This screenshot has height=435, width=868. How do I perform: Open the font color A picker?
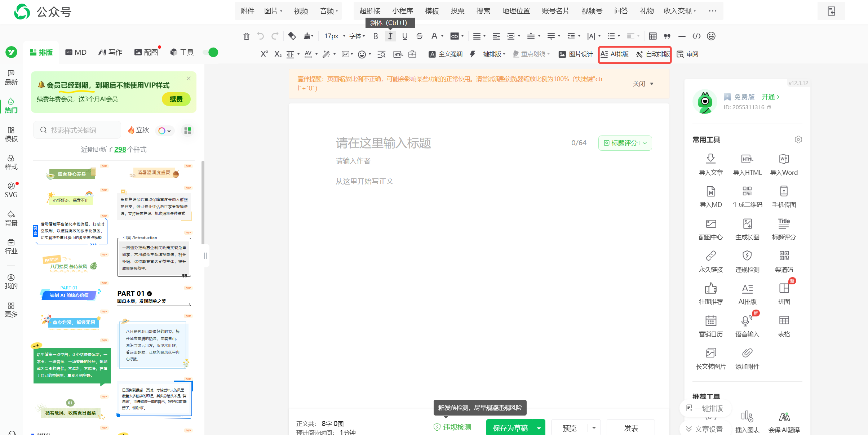(437, 36)
